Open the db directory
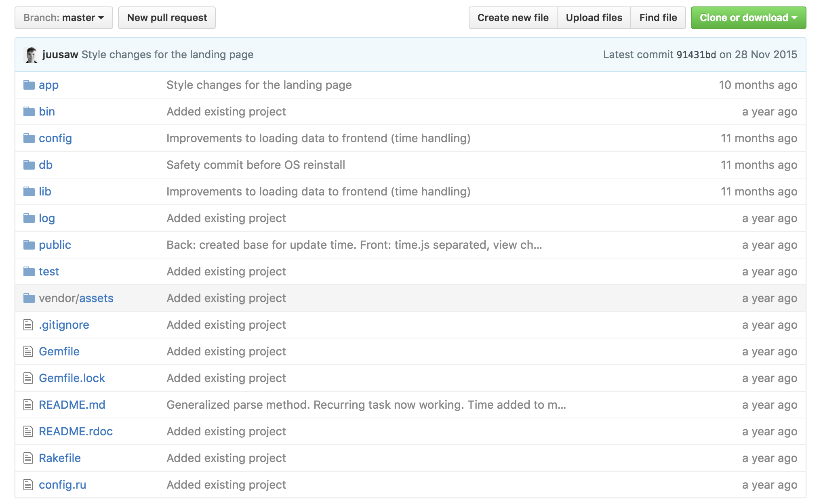Image resolution: width=821 pixels, height=504 pixels. point(46,165)
